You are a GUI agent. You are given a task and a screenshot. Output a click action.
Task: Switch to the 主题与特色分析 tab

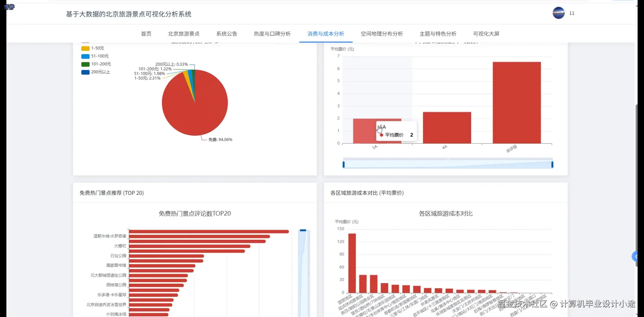pos(438,34)
